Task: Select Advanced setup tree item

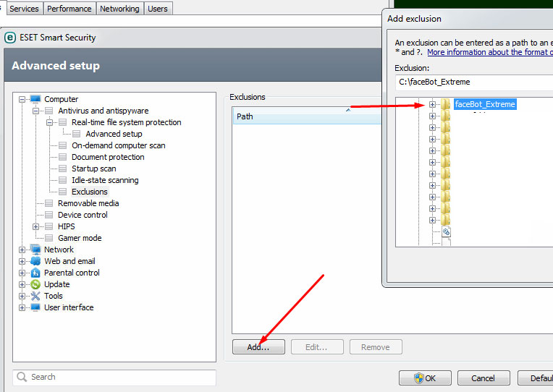Action: coord(114,134)
